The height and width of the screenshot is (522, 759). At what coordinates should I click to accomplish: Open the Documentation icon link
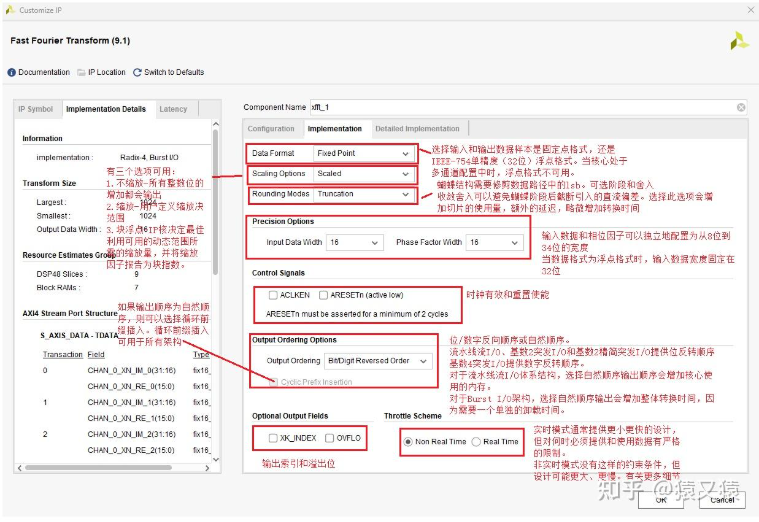12,72
